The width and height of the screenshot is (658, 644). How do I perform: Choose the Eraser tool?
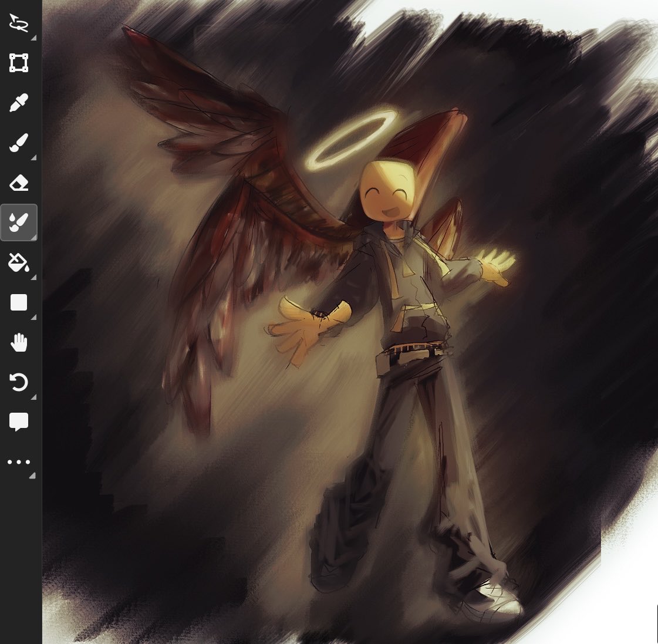click(x=19, y=183)
